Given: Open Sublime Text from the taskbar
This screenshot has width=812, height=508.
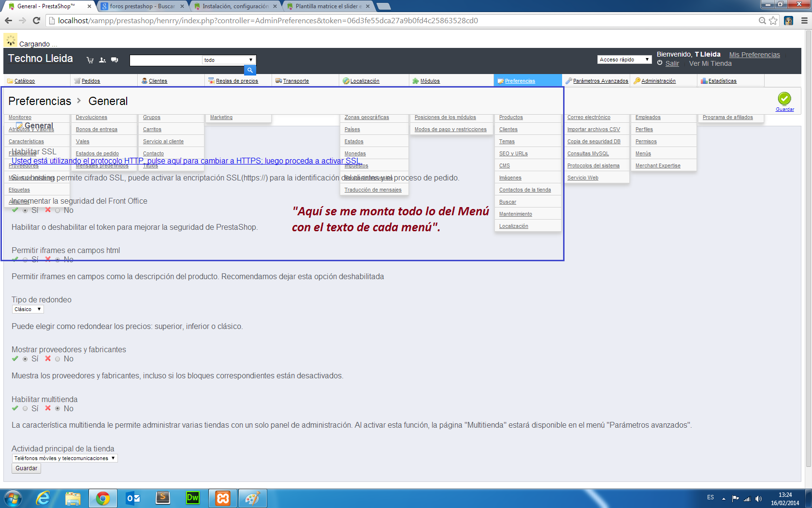Looking at the screenshot, I should pos(163,498).
